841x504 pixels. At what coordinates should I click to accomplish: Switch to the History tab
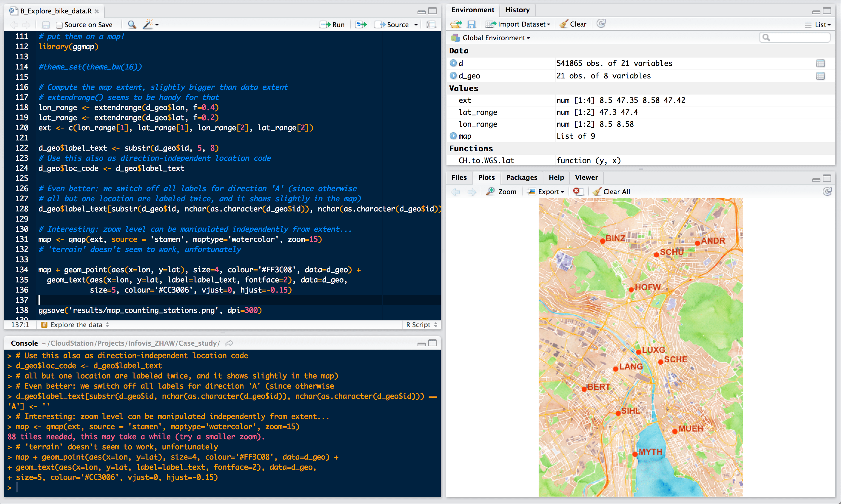click(517, 10)
